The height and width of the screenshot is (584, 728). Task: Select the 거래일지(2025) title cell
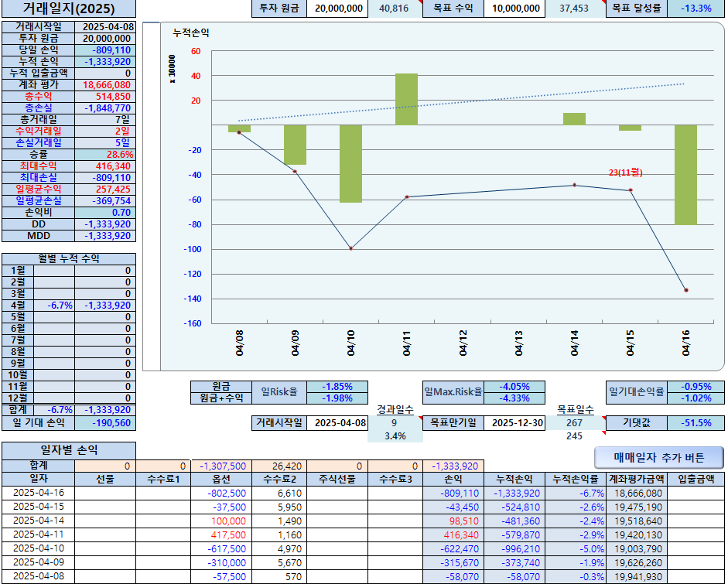[69, 9]
